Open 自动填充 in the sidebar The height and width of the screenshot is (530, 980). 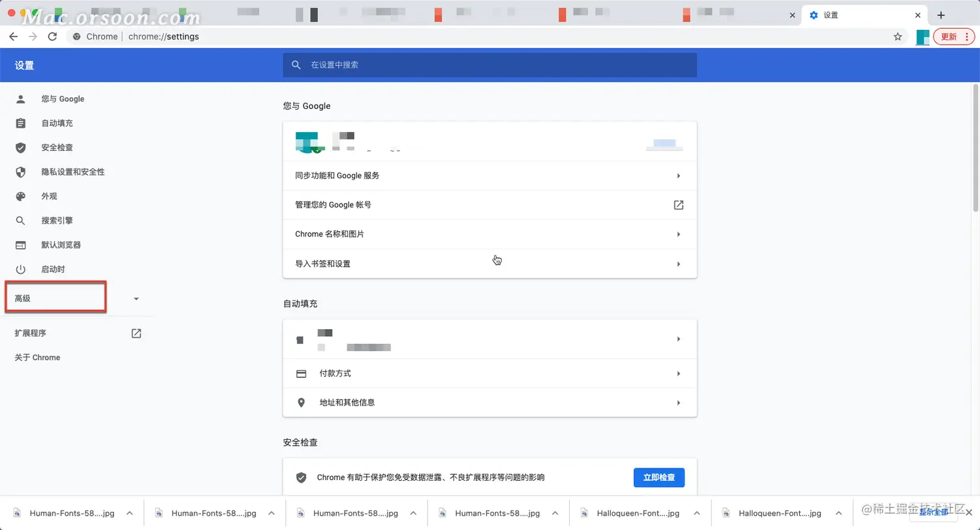(57, 123)
